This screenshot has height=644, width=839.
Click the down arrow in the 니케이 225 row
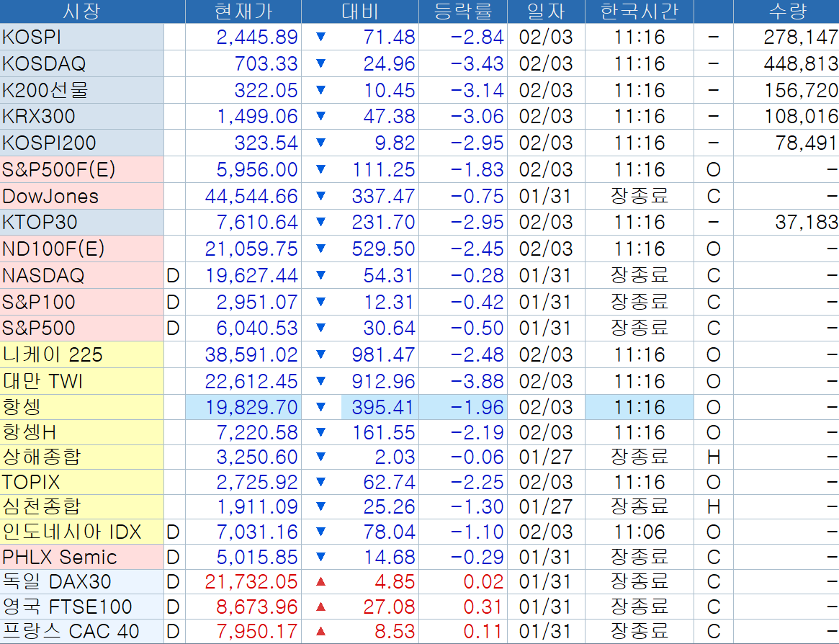pyautogui.click(x=320, y=354)
